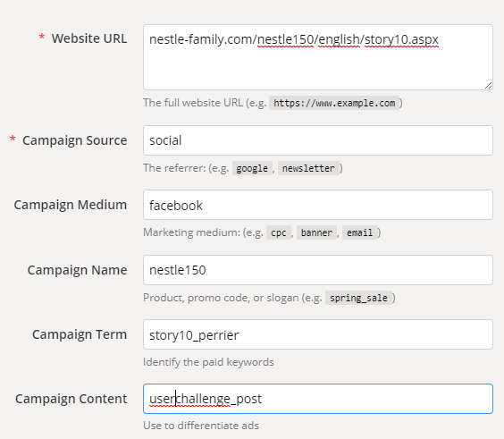Click the Campaign Term field containing story10_perrier
This screenshot has height=439, width=504.
(x=318, y=334)
